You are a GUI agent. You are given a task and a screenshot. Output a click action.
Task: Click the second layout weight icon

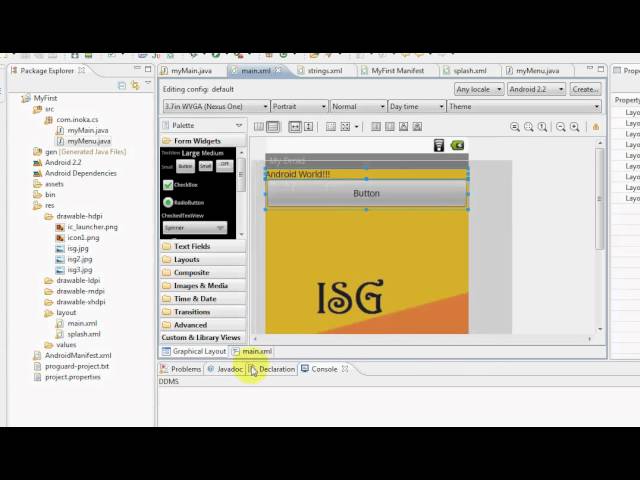(390, 127)
